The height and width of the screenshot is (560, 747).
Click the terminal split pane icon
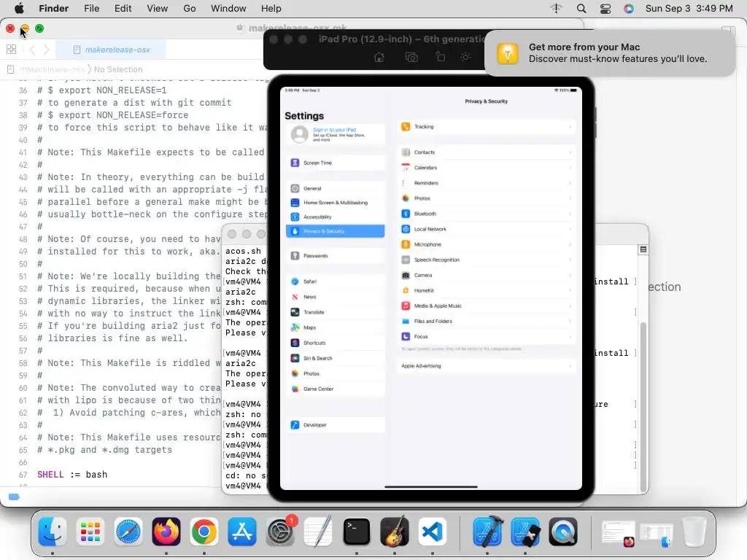643,249
